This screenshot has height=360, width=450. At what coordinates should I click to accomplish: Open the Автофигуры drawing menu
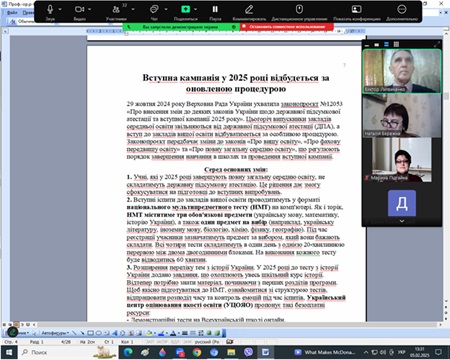(55, 333)
